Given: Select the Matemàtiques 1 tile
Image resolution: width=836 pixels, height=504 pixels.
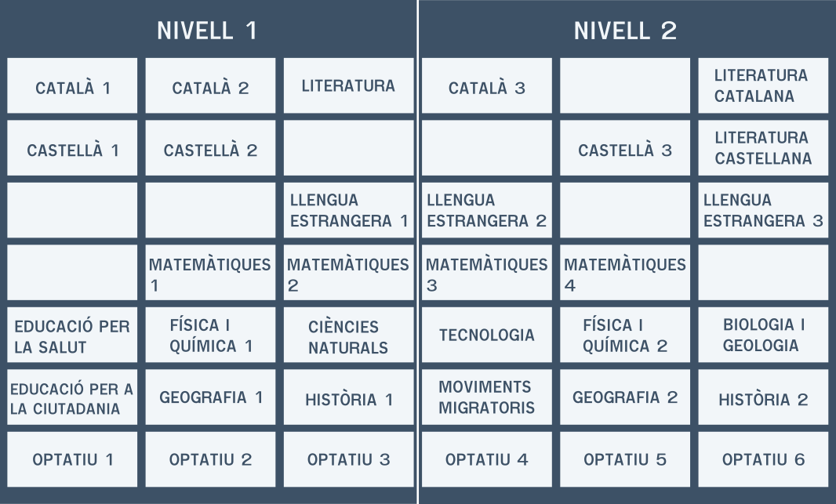Looking at the screenshot, I should pos(210,273).
